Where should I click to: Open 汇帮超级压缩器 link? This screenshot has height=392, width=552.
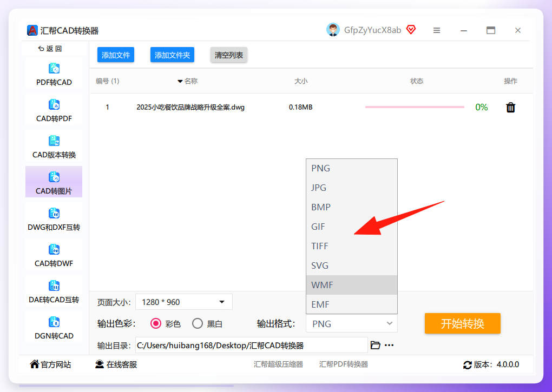point(279,364)
